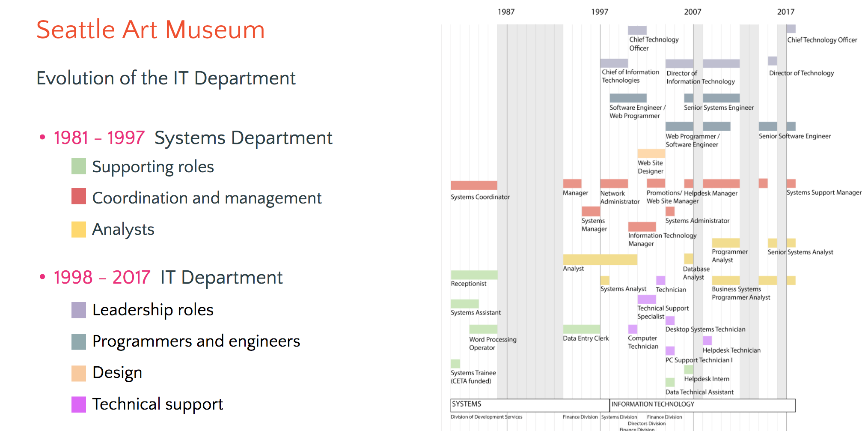Click the 2007 year marker
868x431 pixels.
[693, 12]
